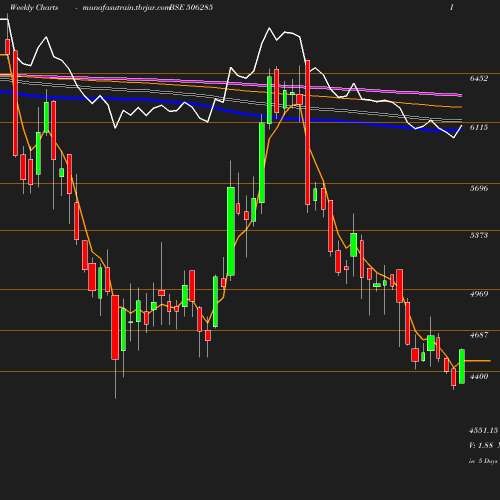Click the 6115 price axis label
The image size is (500, 500).
click(479, 127)
